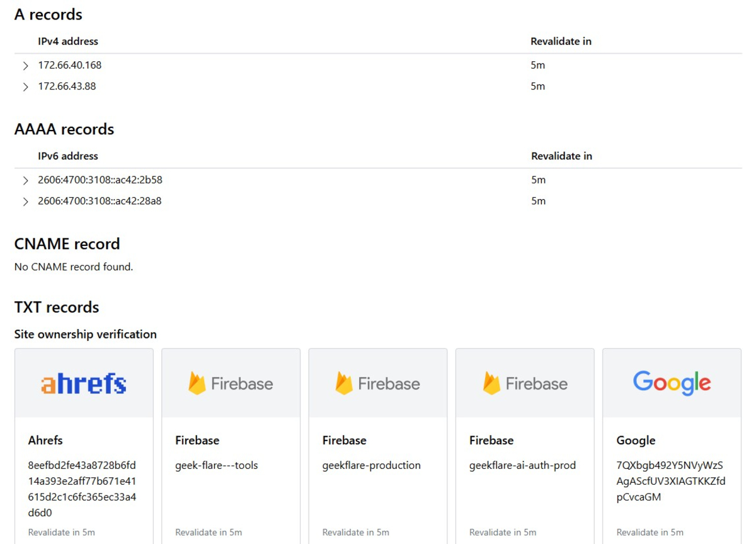
Task: Click the AAAA records heading
Action: [64, 129]
